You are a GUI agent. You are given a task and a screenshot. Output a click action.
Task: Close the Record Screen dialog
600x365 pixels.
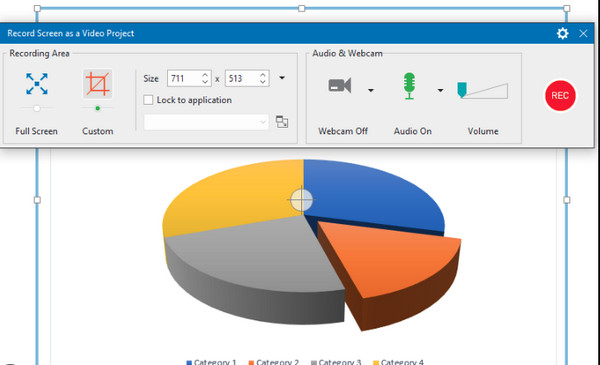(583, 33)
